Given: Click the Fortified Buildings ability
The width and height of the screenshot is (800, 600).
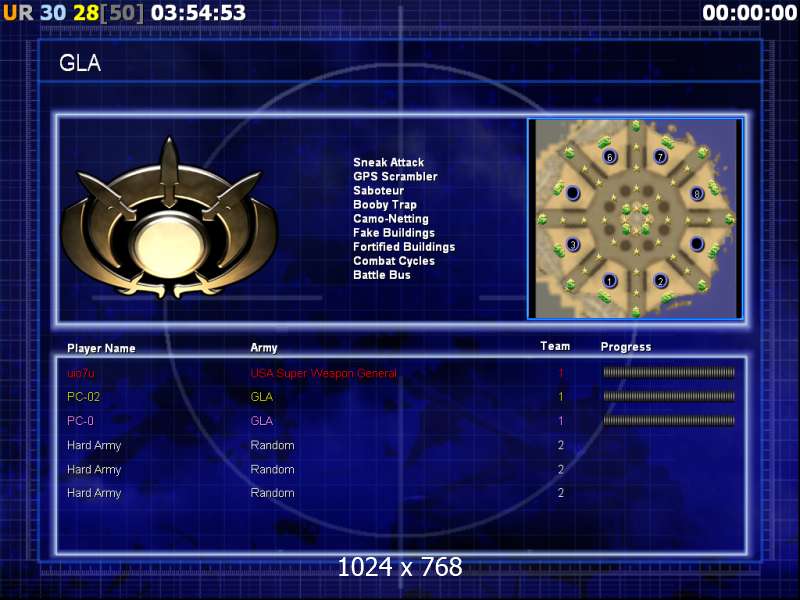Looking at the screenshot, I should coord(404,247).
